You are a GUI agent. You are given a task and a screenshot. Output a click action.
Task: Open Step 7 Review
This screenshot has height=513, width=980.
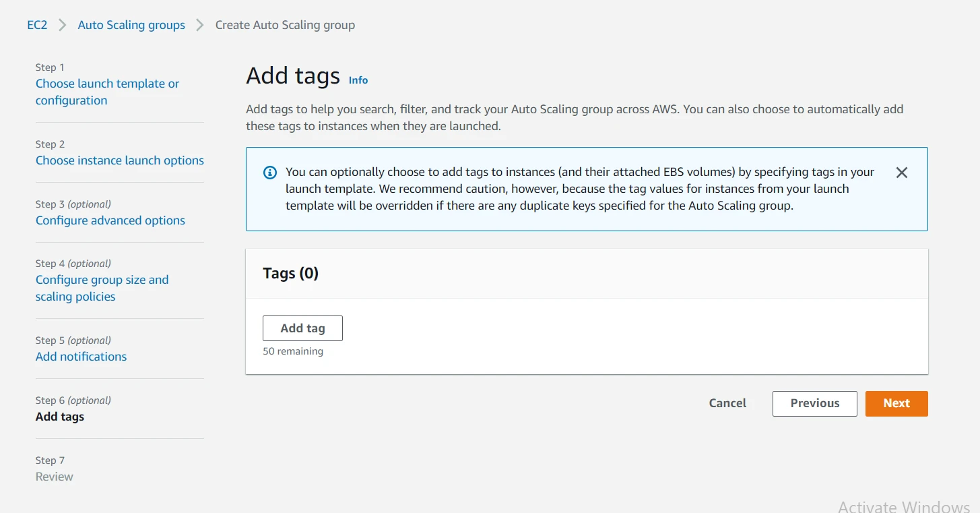(x=54, y=476)
